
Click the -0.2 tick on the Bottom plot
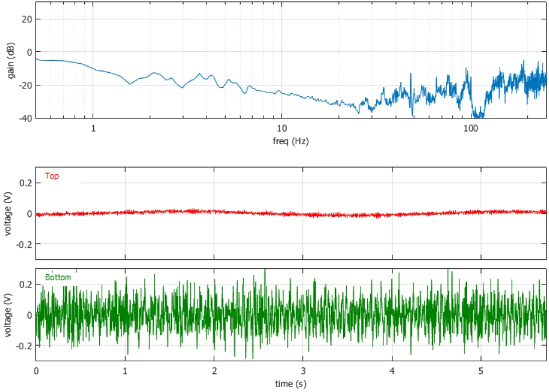pos(24,346)
